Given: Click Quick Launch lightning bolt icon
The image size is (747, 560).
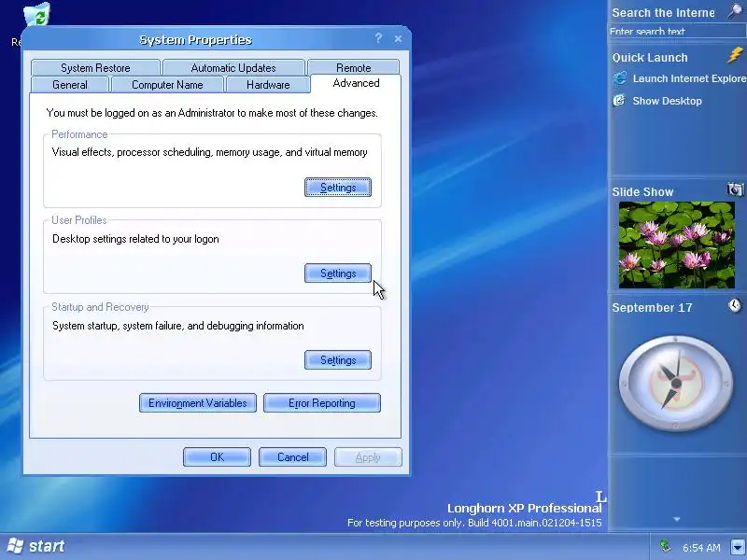Looking at the screenshot, I should tap(735, 55).
